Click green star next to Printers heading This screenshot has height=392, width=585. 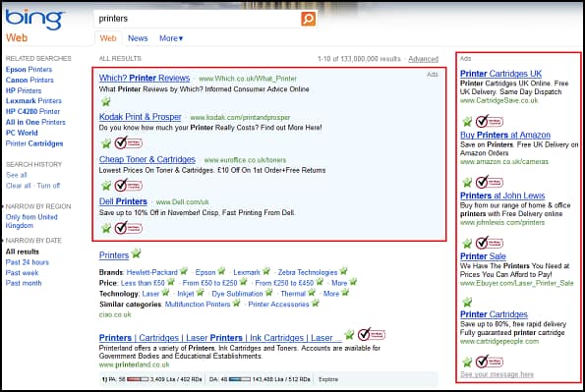point(137,253)
